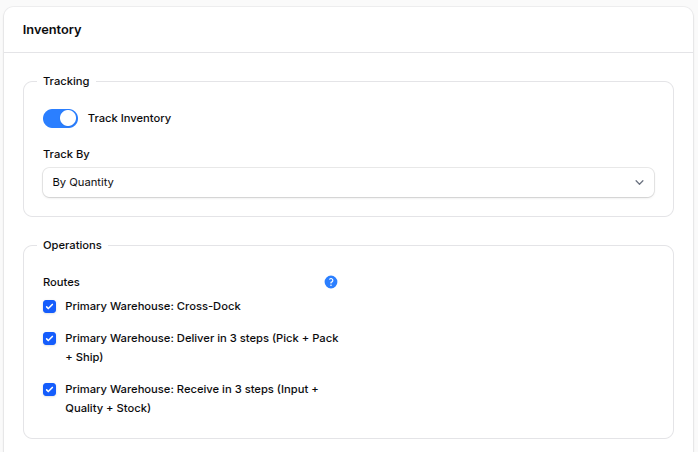Click the Inventory section heading
Image resolution: width=698 pixels, height=452 pixels.
(52, 30)
